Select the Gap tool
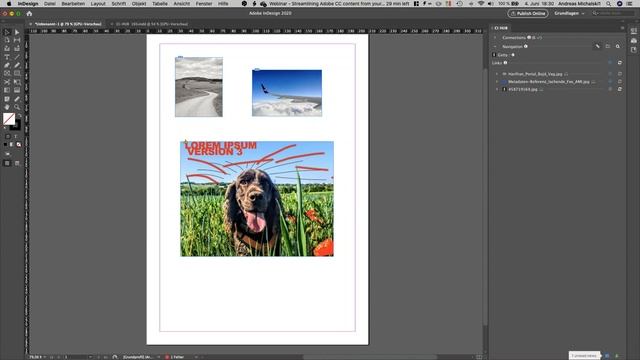The height and width of the screenshot is (360, 640). [17, 40]
